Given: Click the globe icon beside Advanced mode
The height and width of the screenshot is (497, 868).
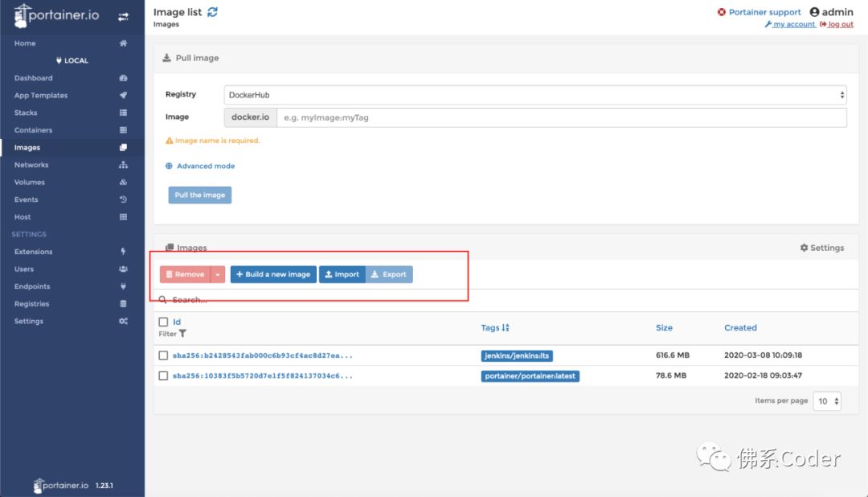Looking at the screenshot, I should coord(169,166).
